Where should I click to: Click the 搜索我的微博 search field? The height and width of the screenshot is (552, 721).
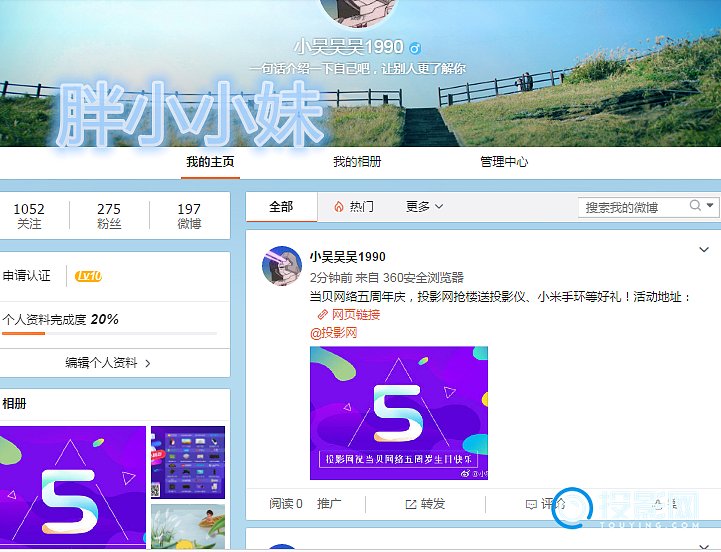634,207
